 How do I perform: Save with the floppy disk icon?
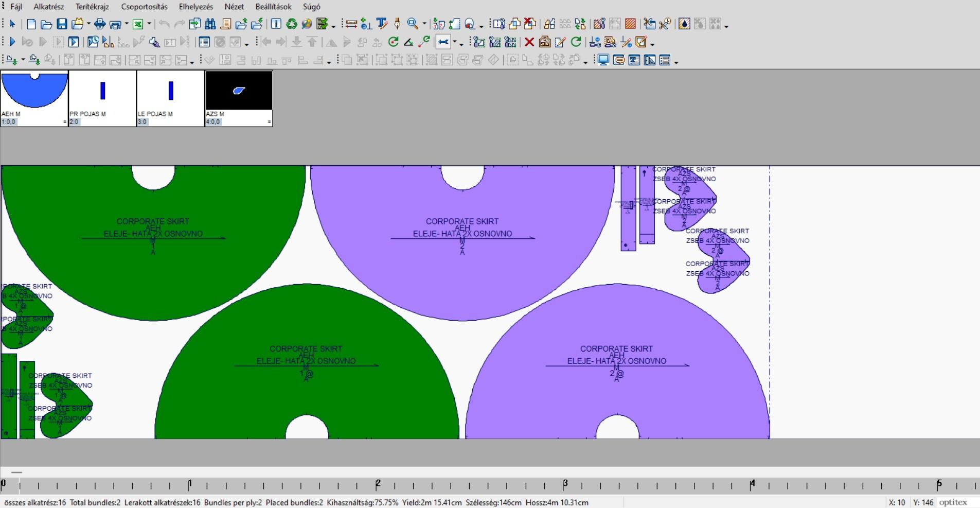62,24
